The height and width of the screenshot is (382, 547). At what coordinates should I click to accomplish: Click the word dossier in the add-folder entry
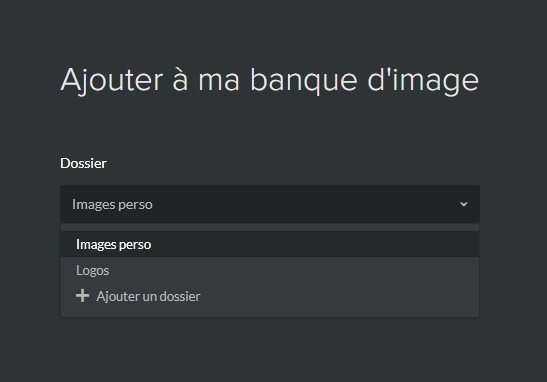[x=178, y=296]
